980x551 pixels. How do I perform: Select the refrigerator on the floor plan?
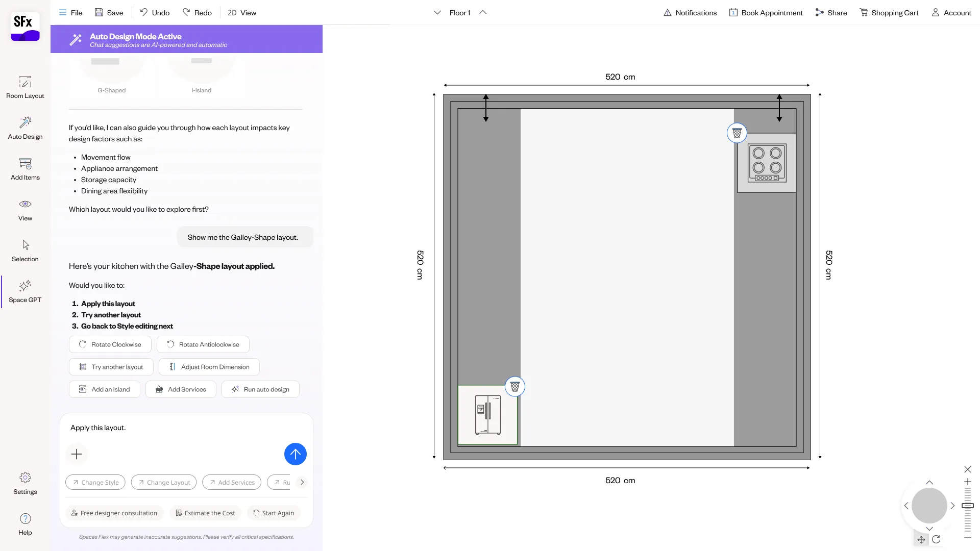(x=488, y=415)
